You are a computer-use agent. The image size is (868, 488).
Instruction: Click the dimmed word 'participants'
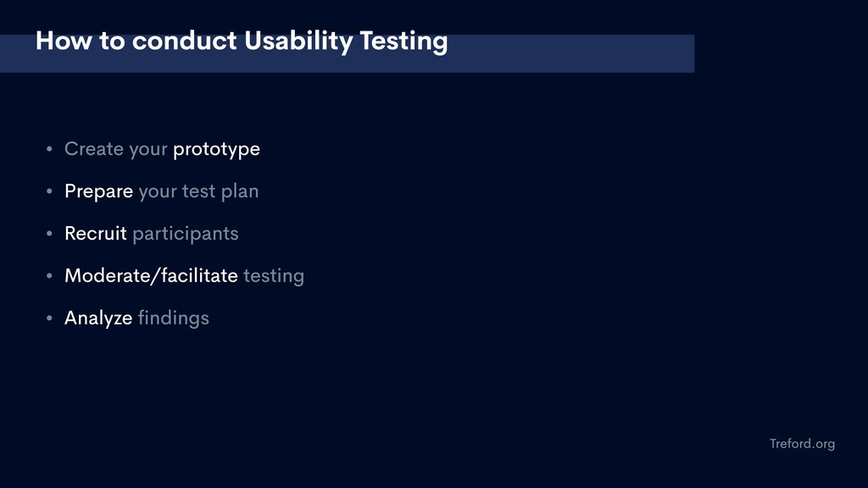click(186, 235)
